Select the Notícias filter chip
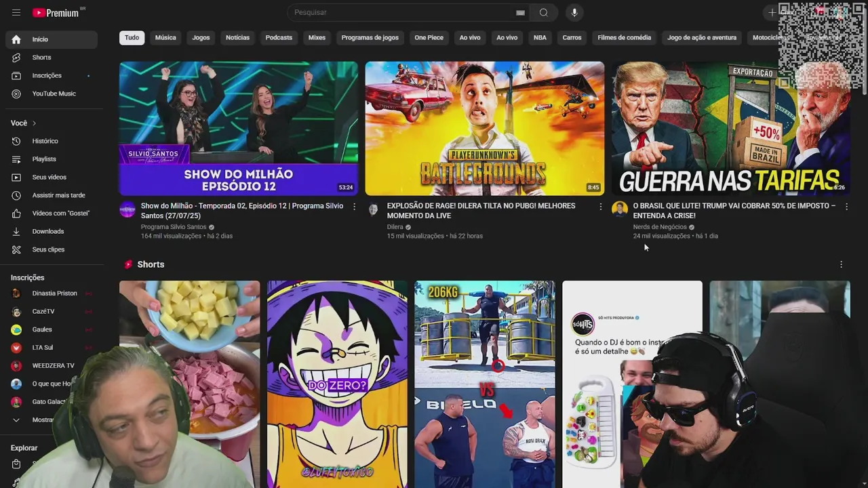868x488 pixels. pyautogui.click(x=237, y=38)
